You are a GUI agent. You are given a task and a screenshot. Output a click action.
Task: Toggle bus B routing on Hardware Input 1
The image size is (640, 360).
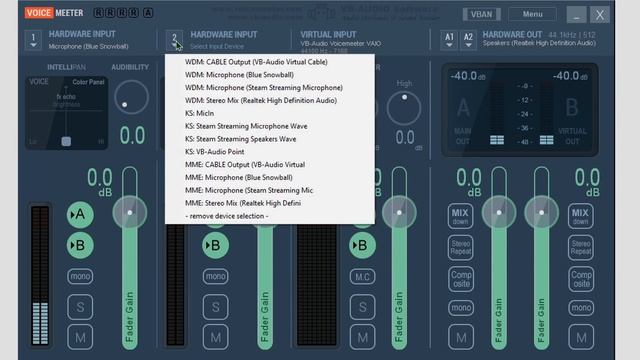(80, 245)
